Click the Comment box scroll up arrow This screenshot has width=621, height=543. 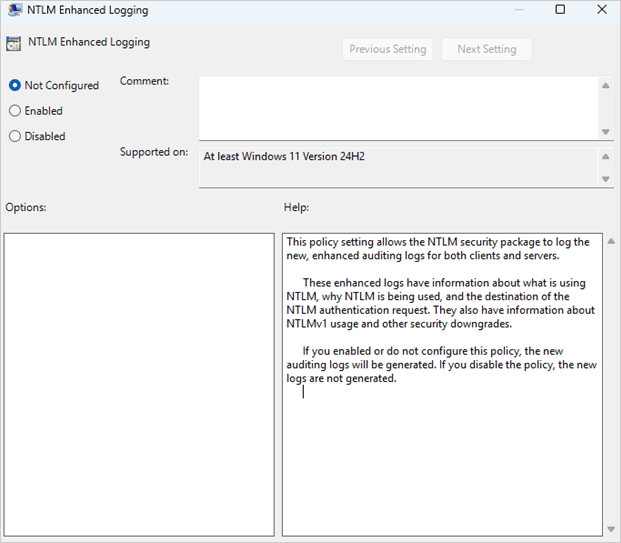point(606,86)
